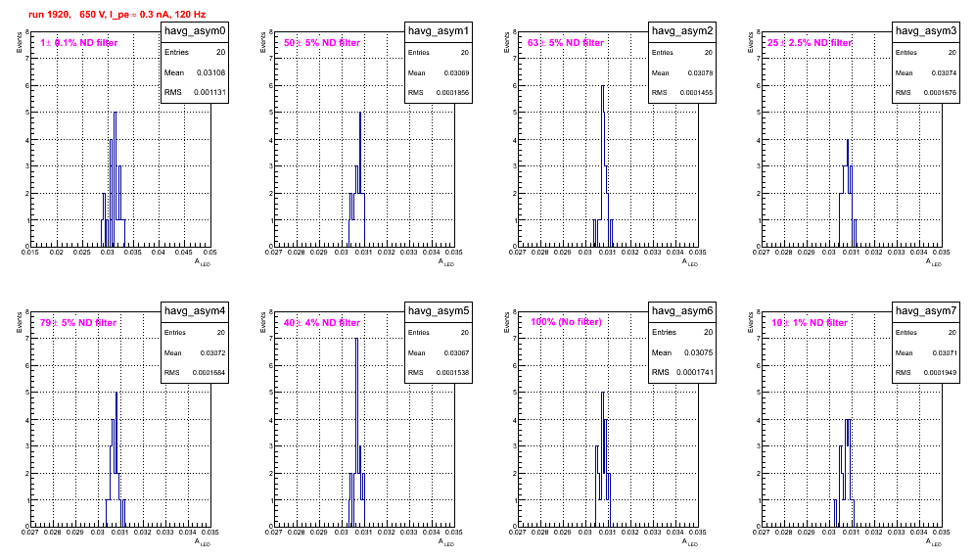The width and height of the screenshot is (975, 560).
Task: Click the "63± 5% ND filter" label
Action: 566,43
